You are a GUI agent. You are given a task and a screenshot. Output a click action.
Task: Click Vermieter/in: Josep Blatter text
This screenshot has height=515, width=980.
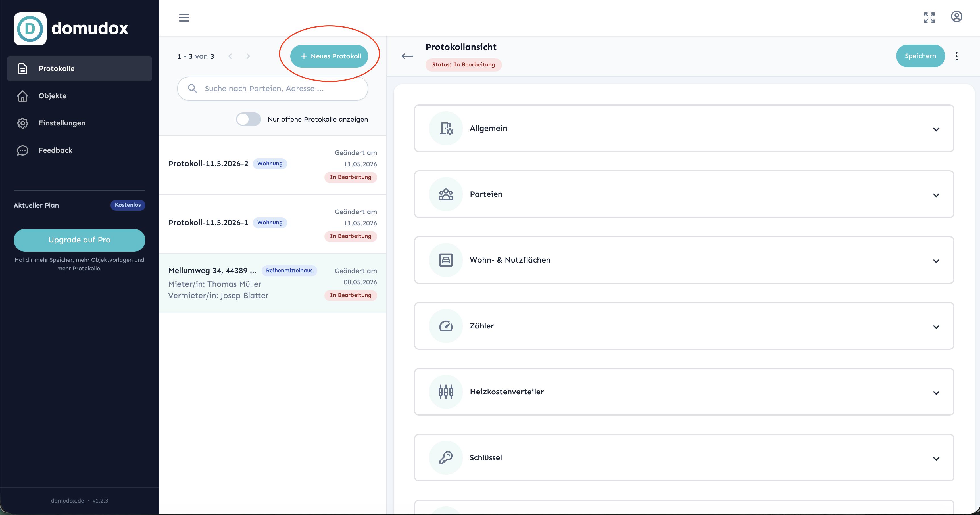click(x=218, y=296)
